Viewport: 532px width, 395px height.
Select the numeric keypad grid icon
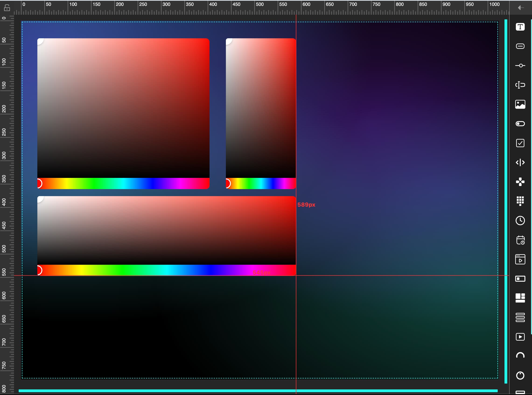pyautogui.click(x=520, y=201)
